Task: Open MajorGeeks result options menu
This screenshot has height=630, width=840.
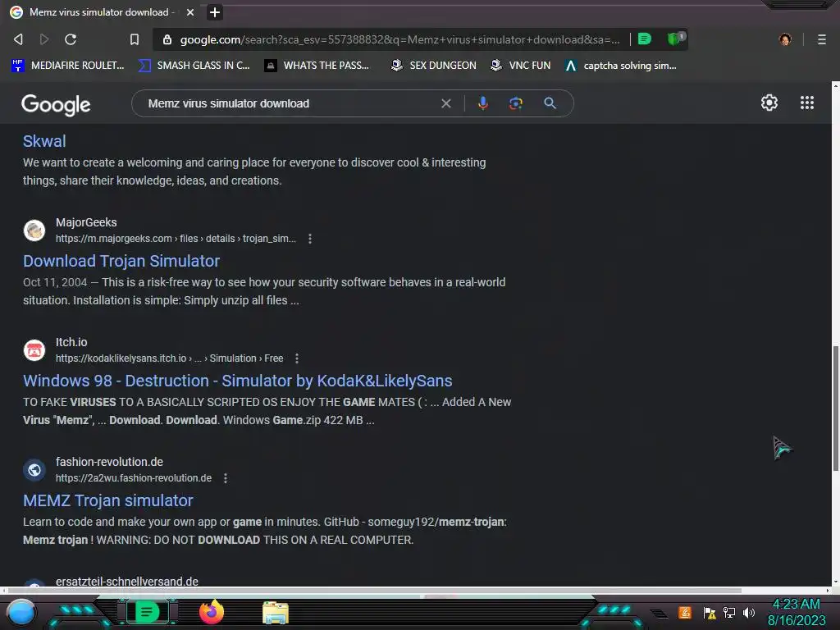Action: [309, 239]
